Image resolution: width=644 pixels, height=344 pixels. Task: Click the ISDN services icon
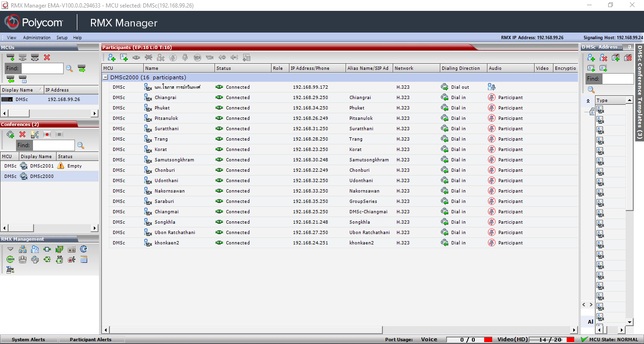(x=10, y=259)
